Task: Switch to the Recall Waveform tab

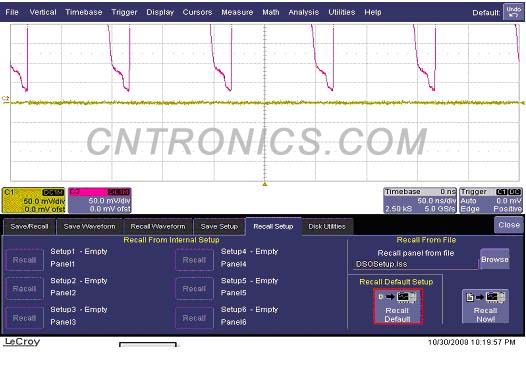Action: (x=158, y=227)
